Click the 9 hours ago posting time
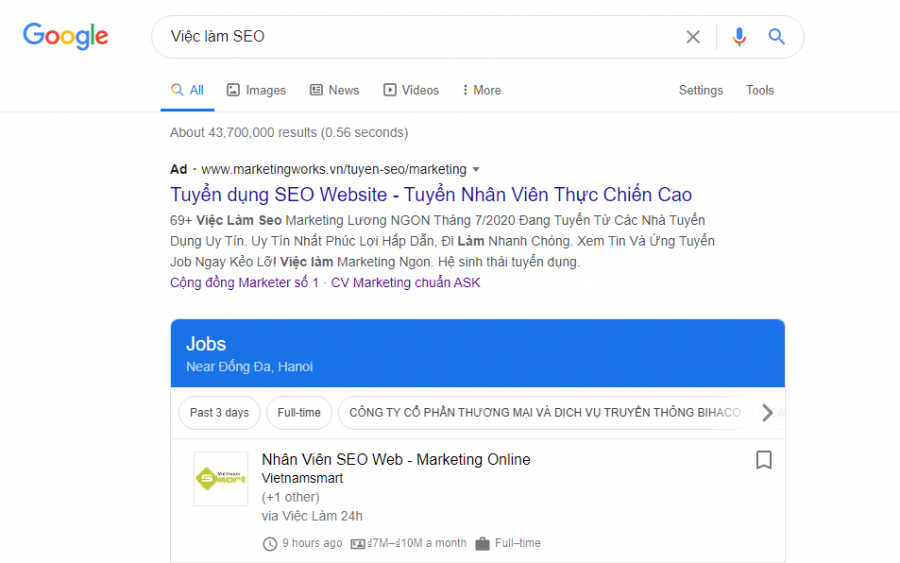This screenshot has height=563, width=900. (x=312, y=543)
